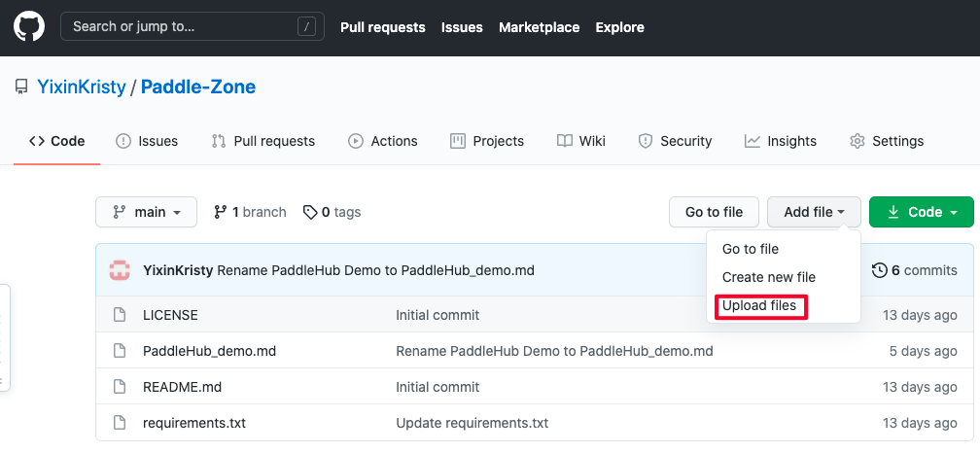Open the YixinKristy owner profile link

pyautogui.click(x=82, y=87)
